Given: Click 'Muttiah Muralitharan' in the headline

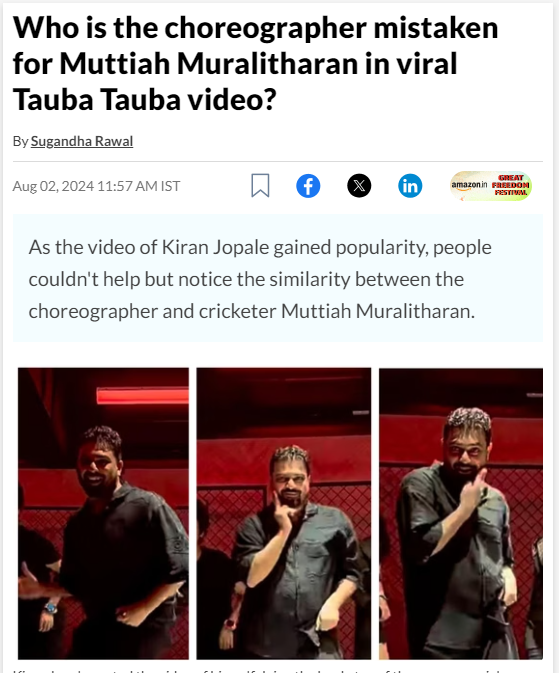Looking at the screenshot, I should pos(258,64).
